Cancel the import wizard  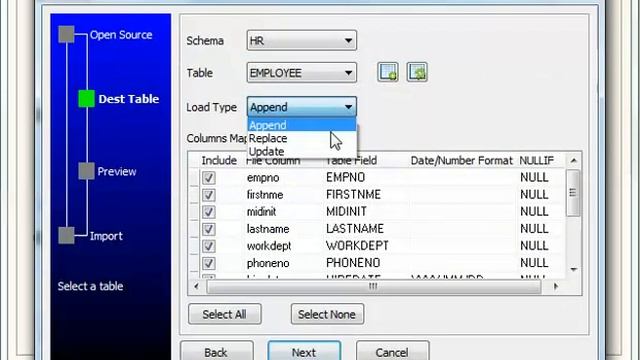point(392,351)
